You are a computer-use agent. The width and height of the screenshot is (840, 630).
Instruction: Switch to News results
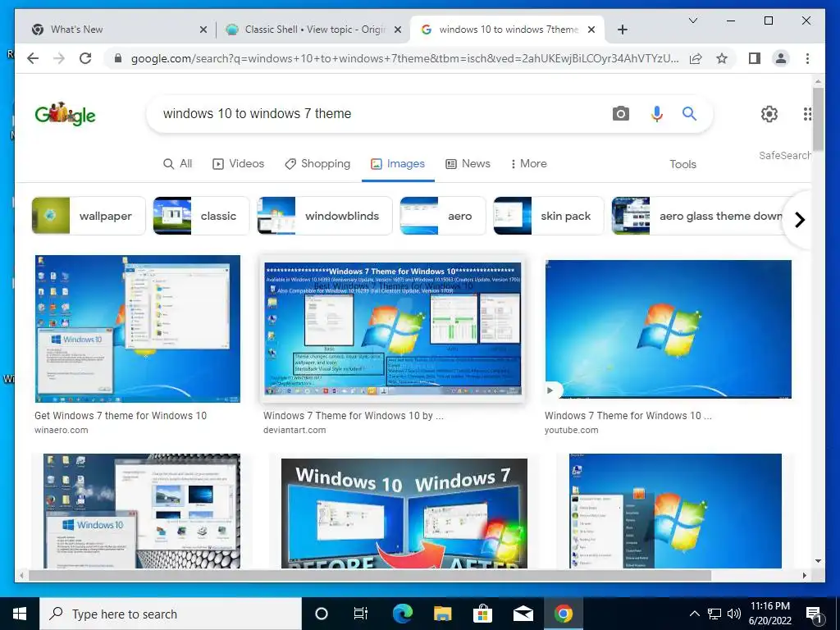pyautogui.click(x=468, y=164)
